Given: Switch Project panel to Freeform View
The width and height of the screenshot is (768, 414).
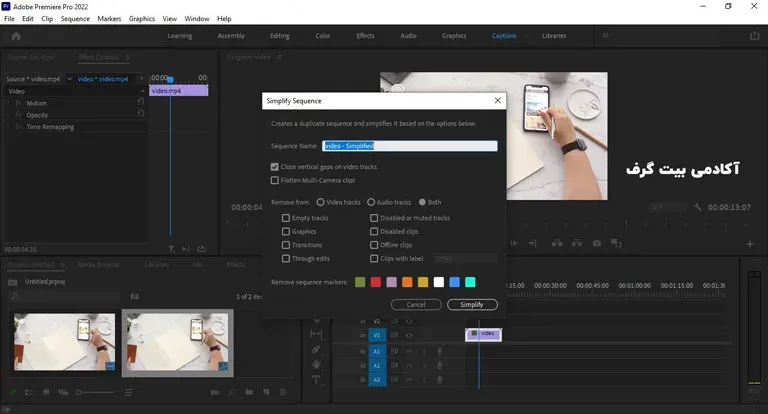Looking at the screenshot, I should [x=63, y=392].
